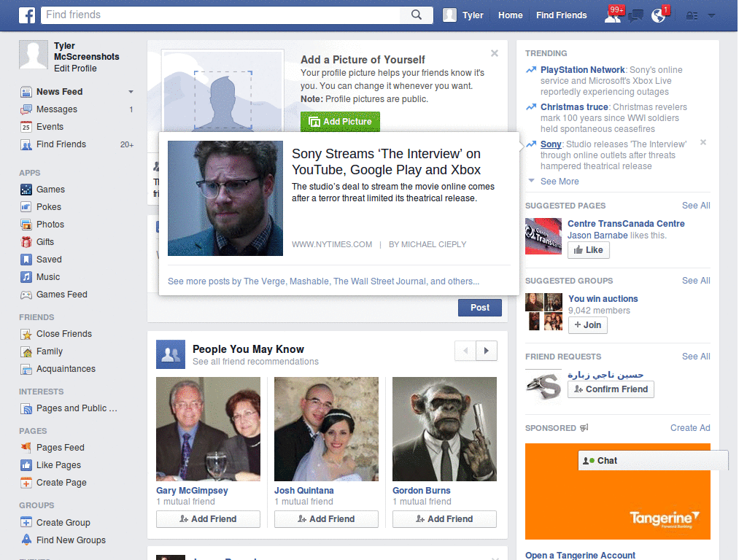The width and height of the screenshot is (747, 560).
Task: Open News Feed in left sidebar
Action: 60,91
